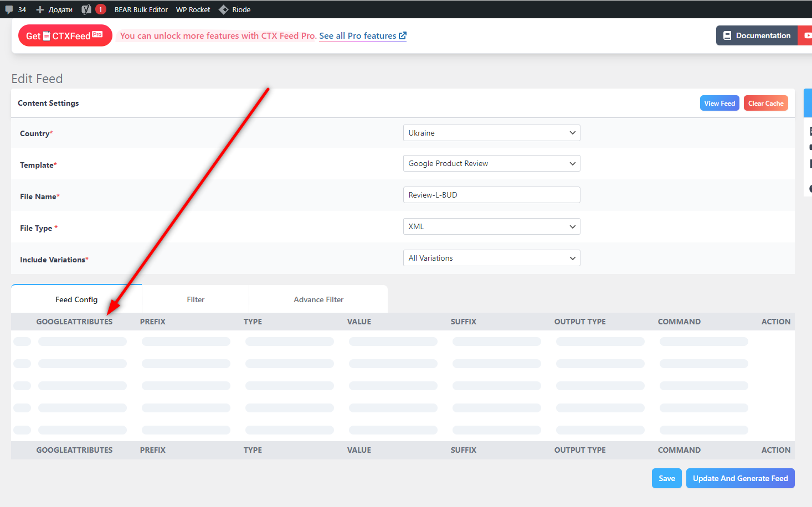Expand the Include Variations dropdown
This screenshot has height=507, width=812.
(492, 258)
